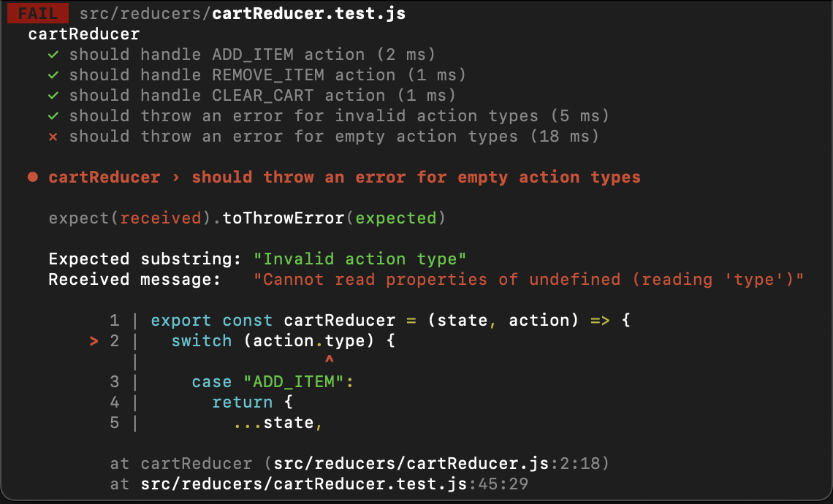Click code line 3 case "ADD_ITEM"

click(273, 382)
